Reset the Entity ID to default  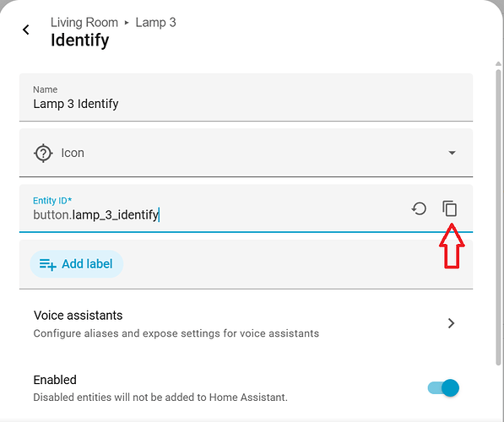pyautogui.click(x=419, y=208)
